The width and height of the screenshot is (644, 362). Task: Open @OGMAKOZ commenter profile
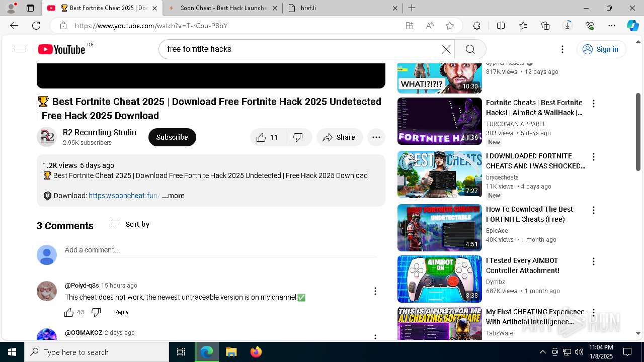click(84, 333)
